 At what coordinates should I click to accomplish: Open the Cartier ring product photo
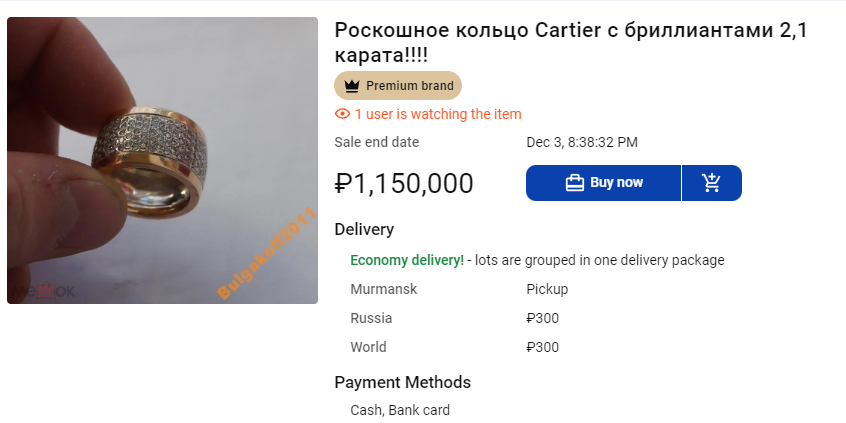click(162, 160)
